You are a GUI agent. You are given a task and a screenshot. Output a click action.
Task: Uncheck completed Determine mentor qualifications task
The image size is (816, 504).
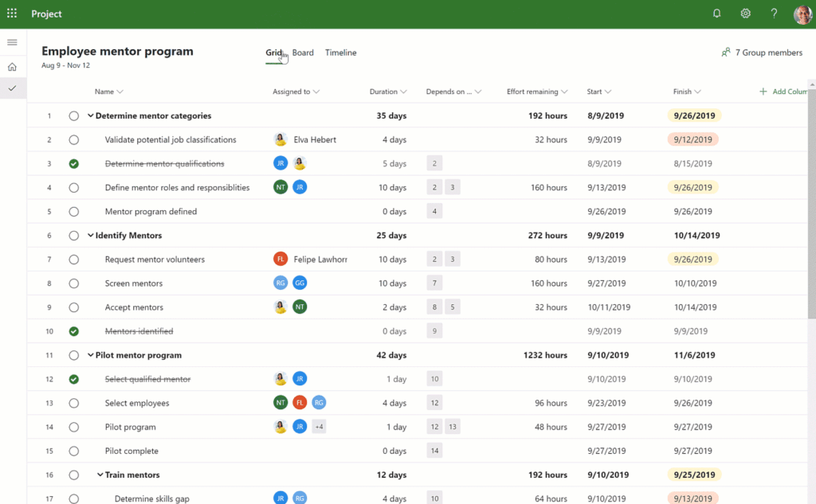click(x=74, y=164)
